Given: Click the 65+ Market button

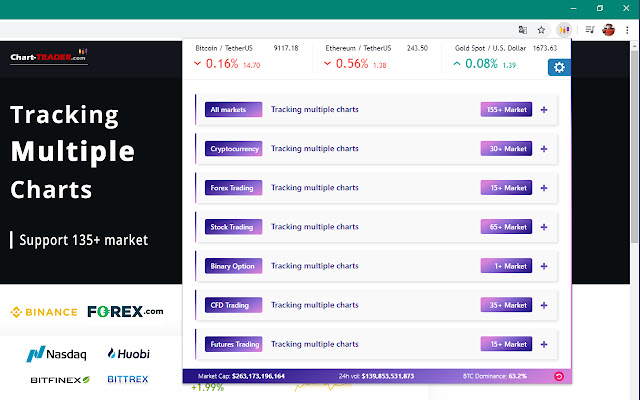Looking at the screenshot, I should [x=506, y=227].
